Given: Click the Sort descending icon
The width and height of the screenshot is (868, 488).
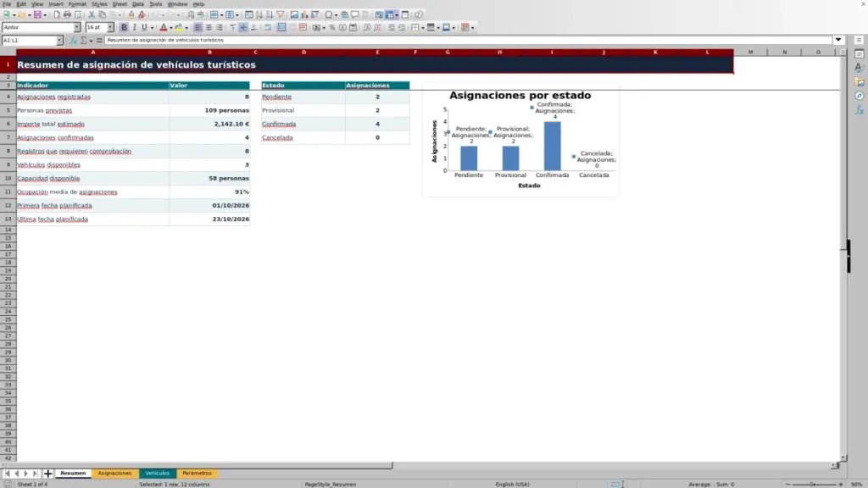Looking at the screenshot, I should pos(270,14).
